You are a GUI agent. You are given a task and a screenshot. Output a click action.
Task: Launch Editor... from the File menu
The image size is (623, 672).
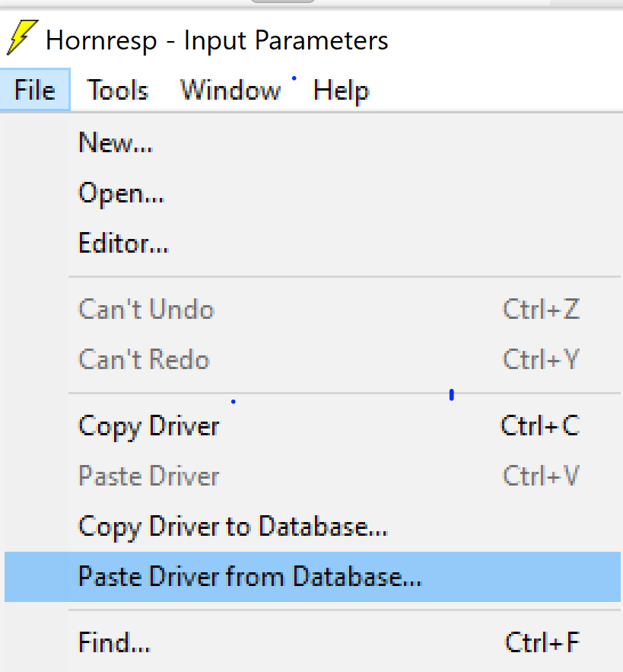coord(123,244)
